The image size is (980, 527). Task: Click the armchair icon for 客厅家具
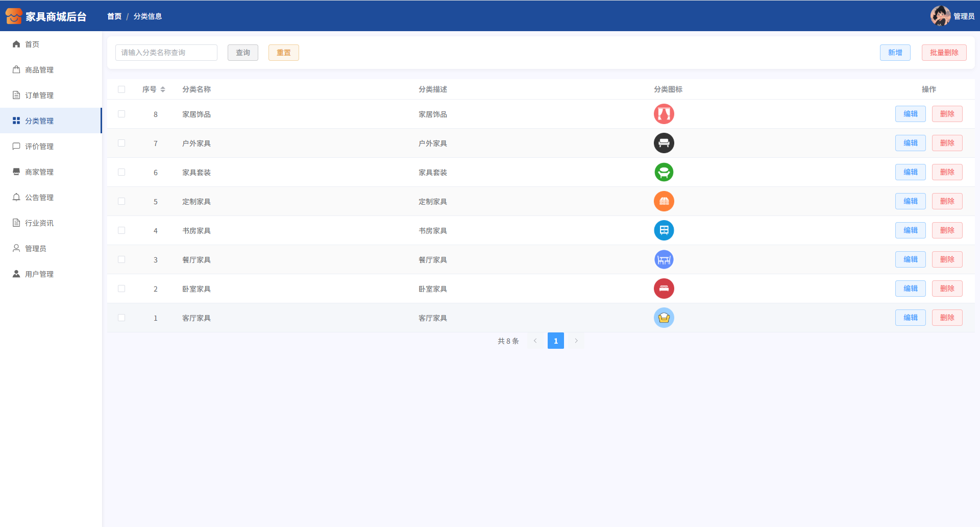(664, 318)
